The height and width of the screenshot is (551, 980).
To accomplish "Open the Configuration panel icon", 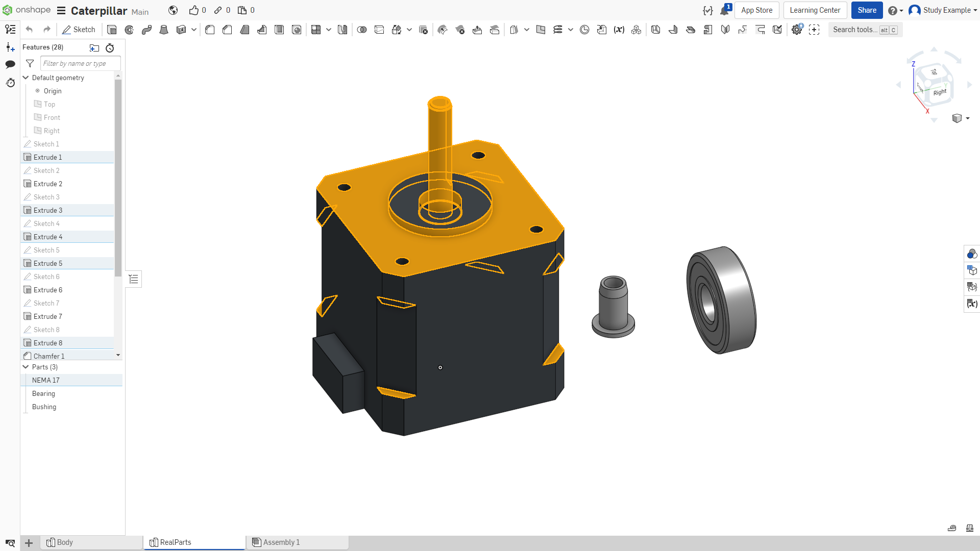I will point(972,270).
